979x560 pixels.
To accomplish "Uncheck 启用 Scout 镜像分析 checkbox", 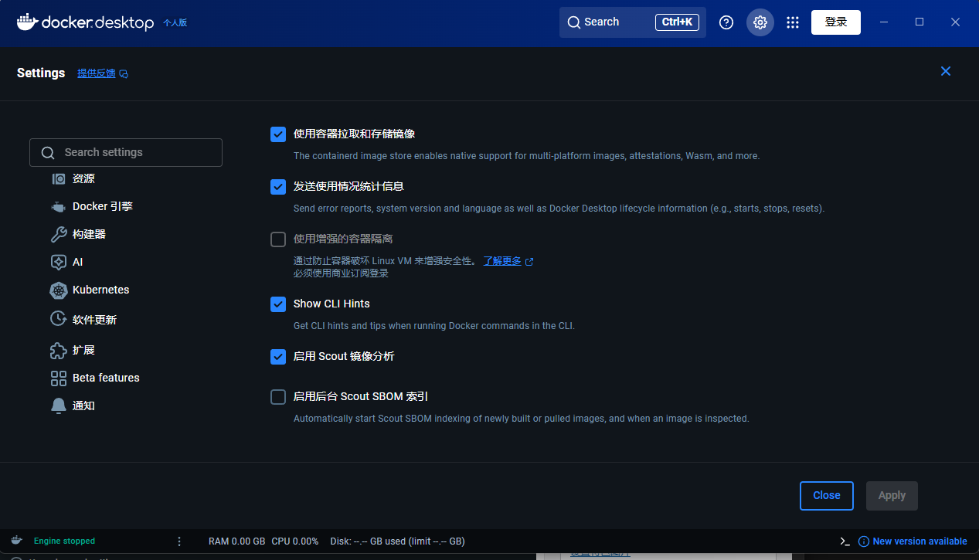I will 278,357.
